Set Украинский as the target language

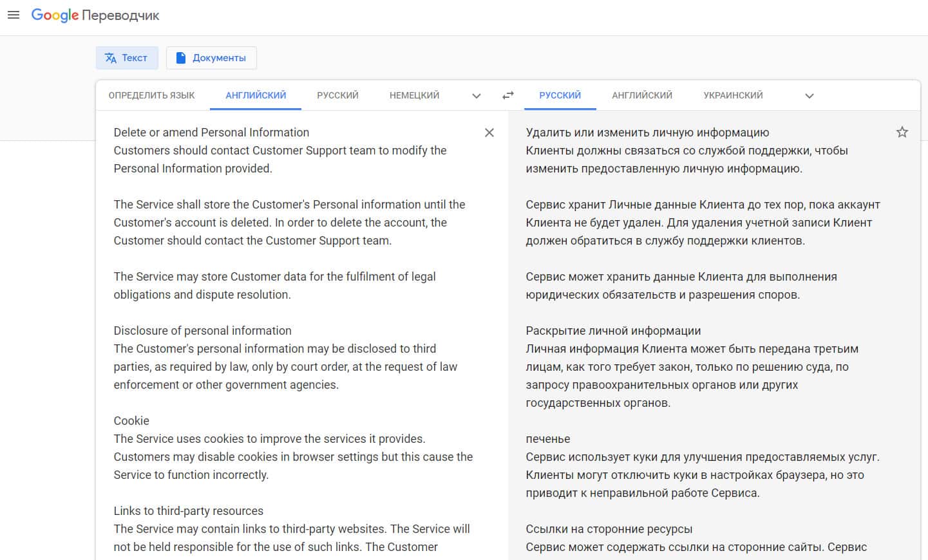click(733, 95)
